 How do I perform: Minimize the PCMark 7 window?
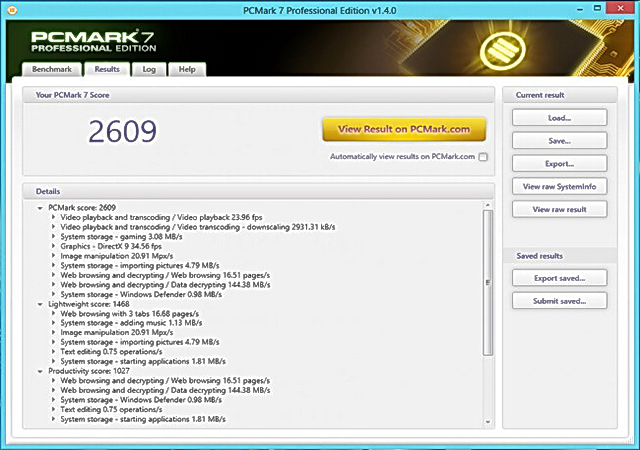580,10
